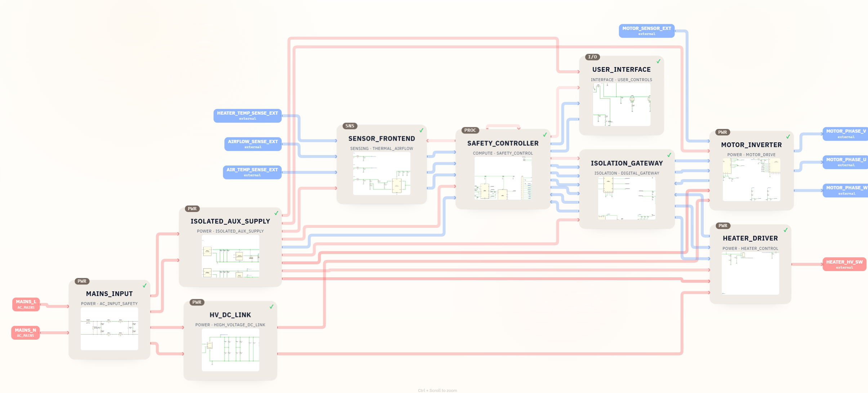Click the 'POWER · ISOLATED_AUX_SUPPLY' subtitle
868x393 pixels.
coord(231,231)
